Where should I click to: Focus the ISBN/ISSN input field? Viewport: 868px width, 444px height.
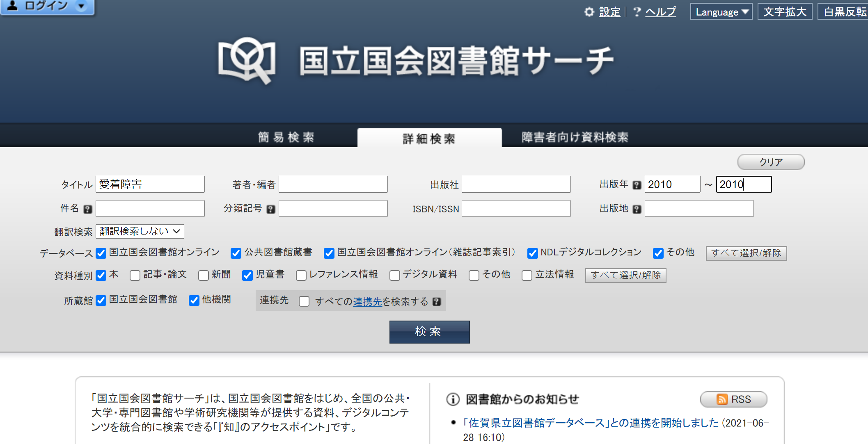tap(516, 209)
